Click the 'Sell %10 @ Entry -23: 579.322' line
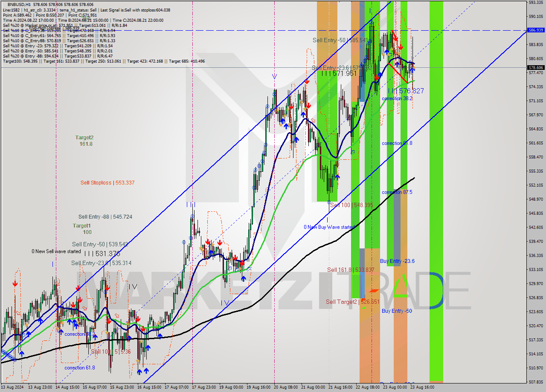The image size is (546, 392). 58,46
